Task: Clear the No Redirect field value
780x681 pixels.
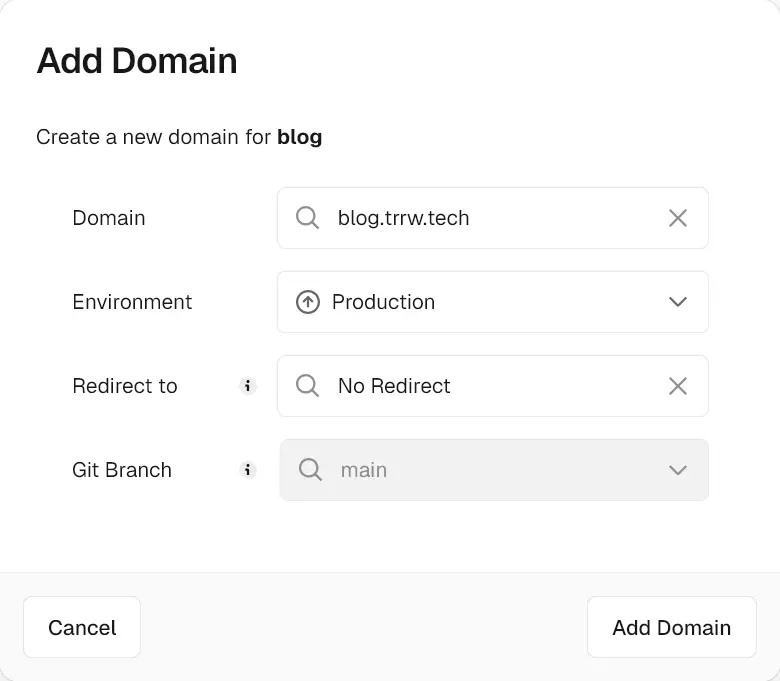Action: click(677, 386)
